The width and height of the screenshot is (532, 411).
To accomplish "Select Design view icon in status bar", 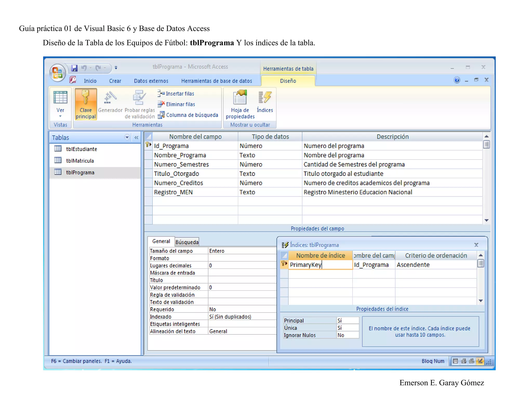I will coord(480,361).
